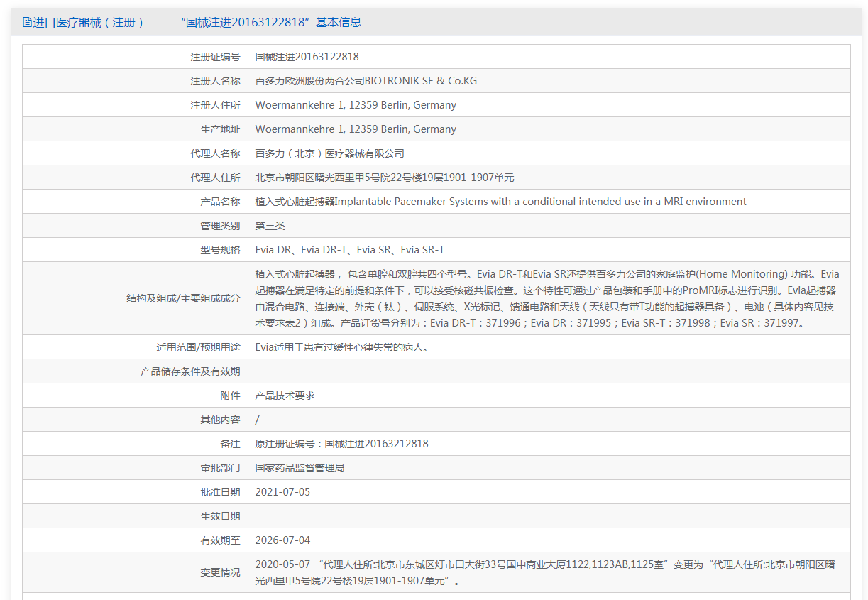Click the 变更情况 change record text
Viewport: 868px width, 600px height.
545,572
